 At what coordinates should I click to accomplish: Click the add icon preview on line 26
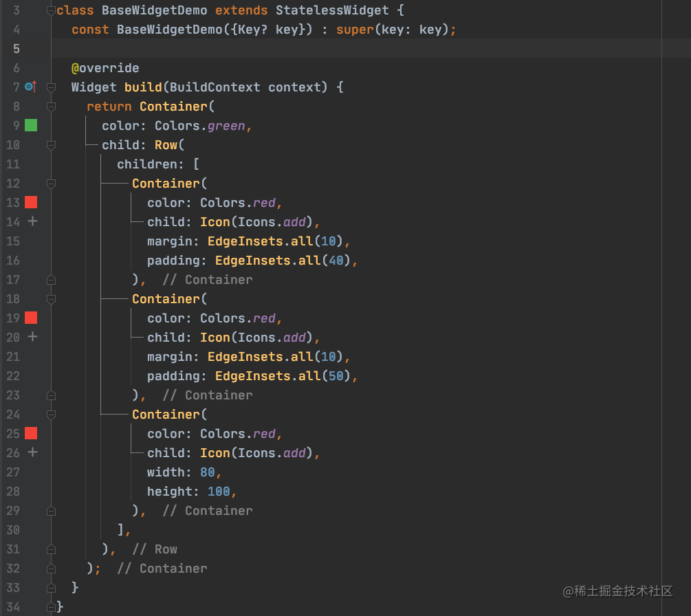point(32,452)
